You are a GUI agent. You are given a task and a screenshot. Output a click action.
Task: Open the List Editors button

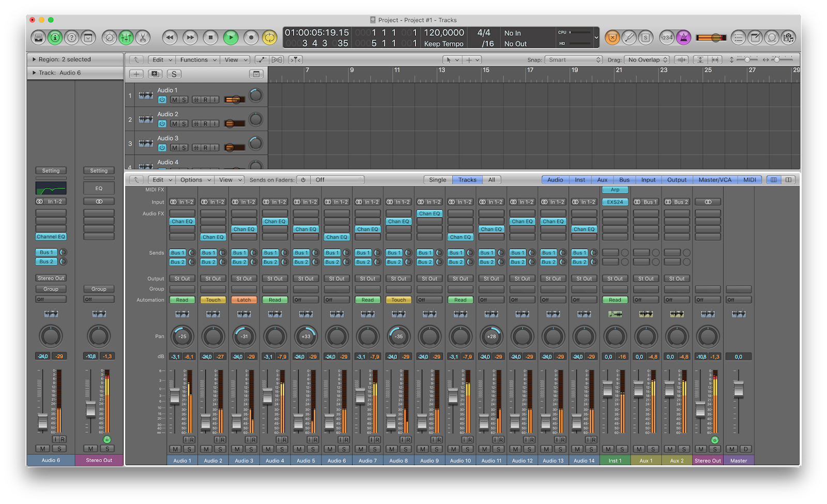coord(739,37)
